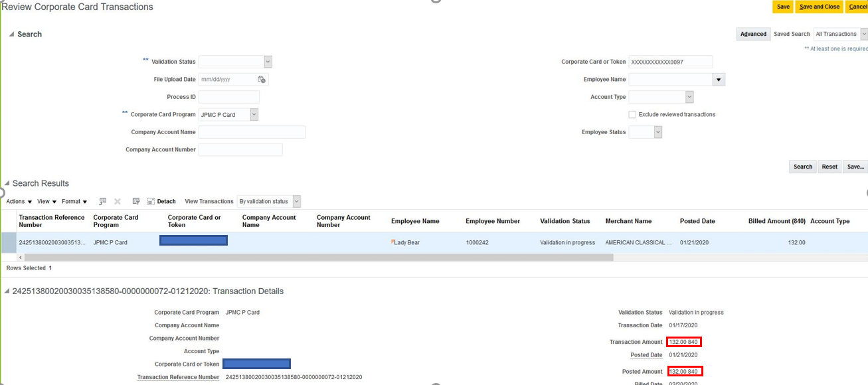The width and height of the screenshot is (868, 385).
Task: Click the delete (X) icon in toolbar
Action: [117, 201]
